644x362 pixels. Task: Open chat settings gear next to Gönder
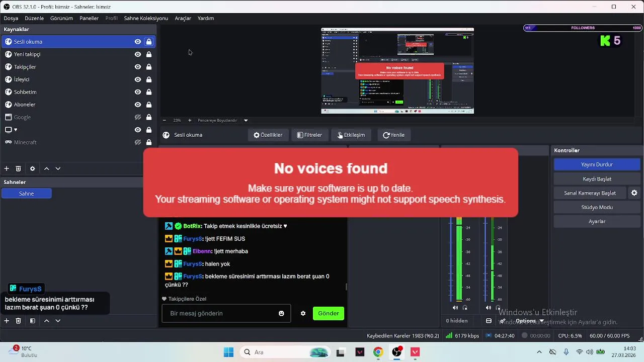point(303,313)
